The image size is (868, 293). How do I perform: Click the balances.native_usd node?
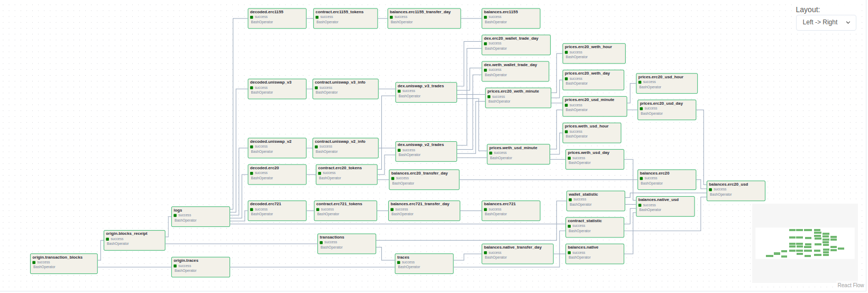coord(665,206)
